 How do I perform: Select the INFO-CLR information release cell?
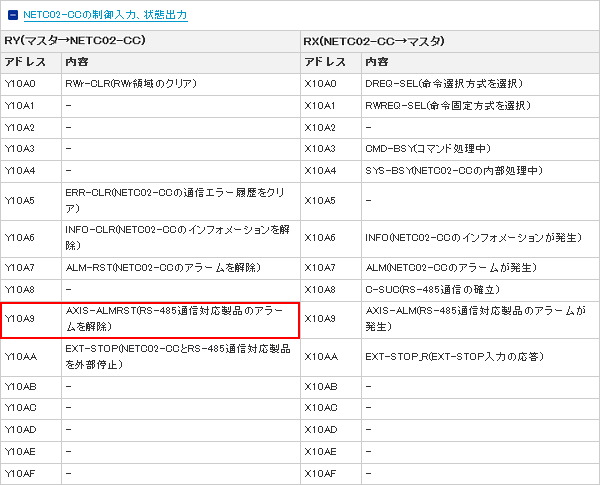click(x=180, y=238)
